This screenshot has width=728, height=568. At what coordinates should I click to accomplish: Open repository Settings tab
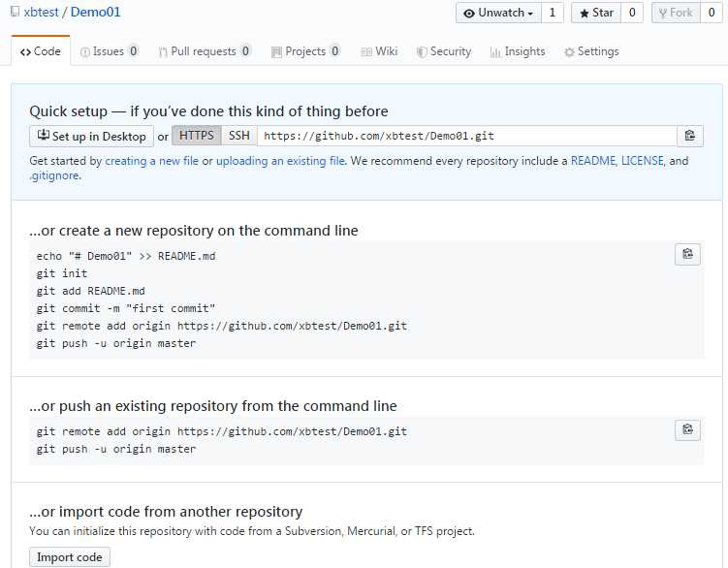coord(591,51)
